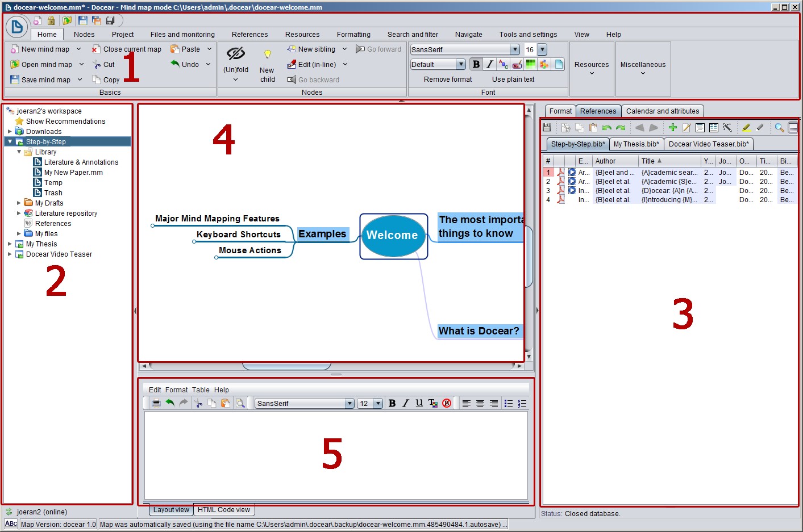Open the note editor font size 12 dropdown

pyautogui.click(x=378, y=404)
